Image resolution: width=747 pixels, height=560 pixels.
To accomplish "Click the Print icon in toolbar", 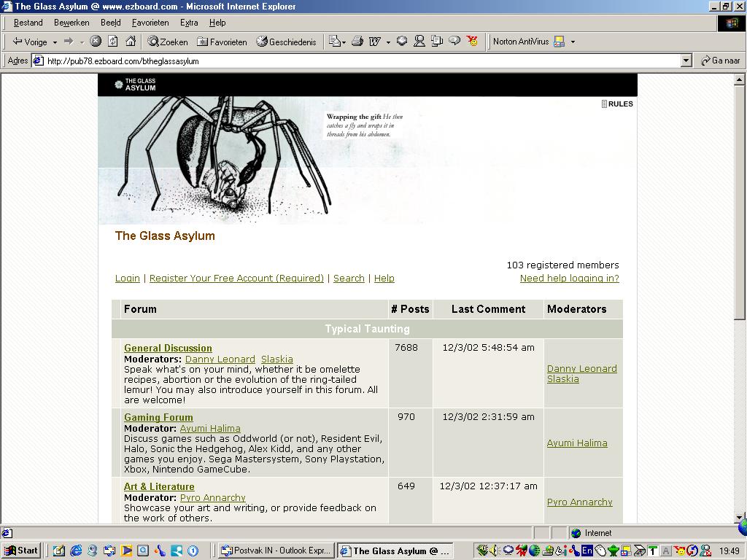I will 357,42.
